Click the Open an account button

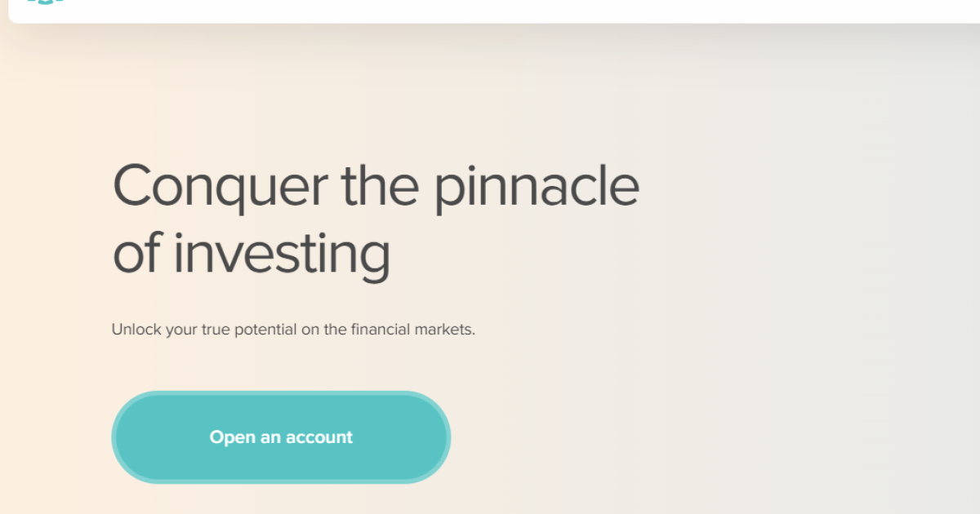281,437
